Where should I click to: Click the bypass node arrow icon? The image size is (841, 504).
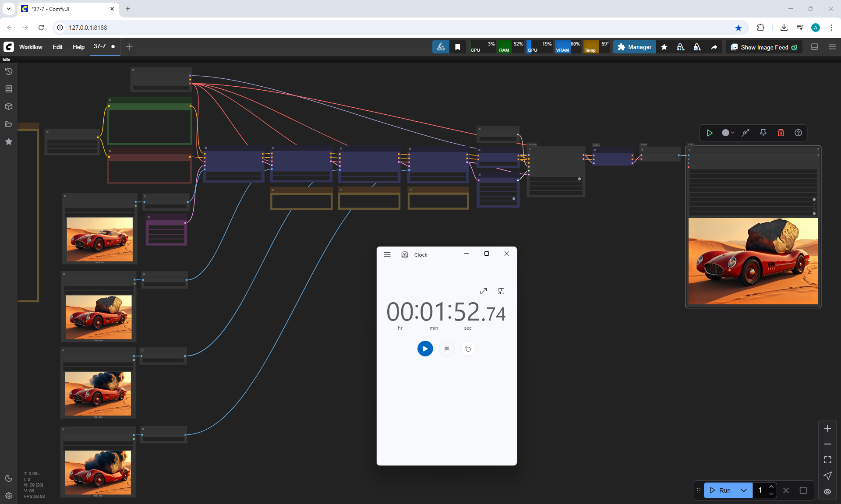click(746, 133)
